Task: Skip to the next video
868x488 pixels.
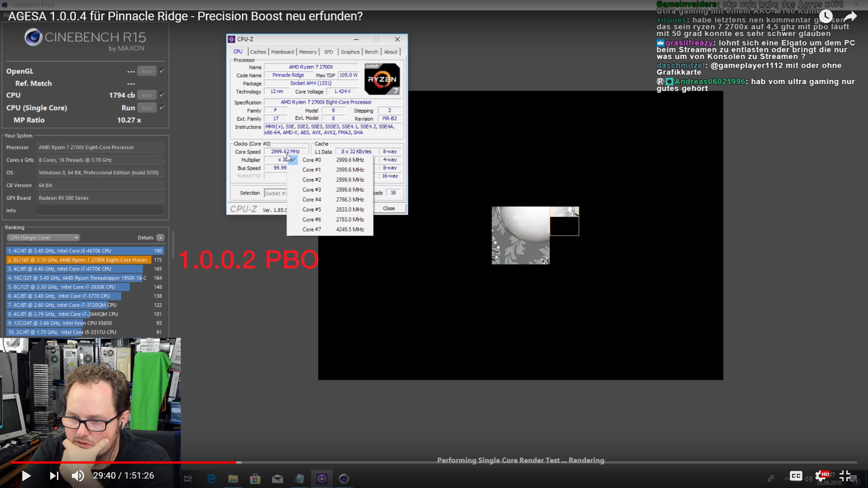Action: tap(54, 476)
